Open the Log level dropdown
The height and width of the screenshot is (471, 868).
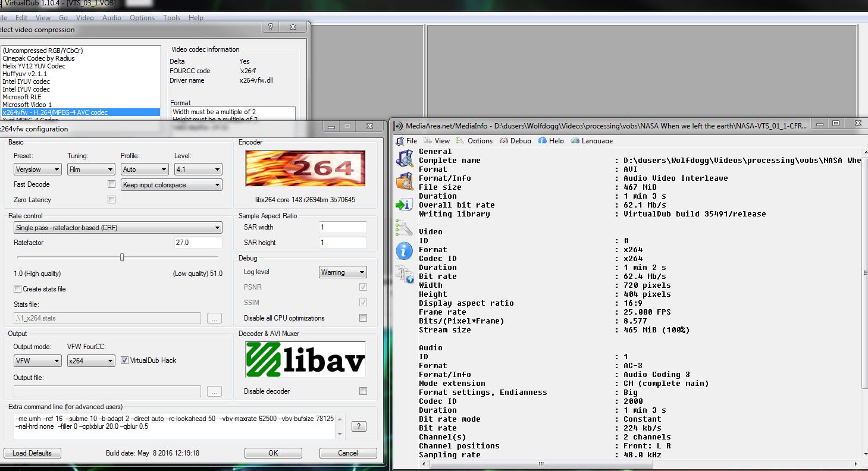(x=343, y=272)
